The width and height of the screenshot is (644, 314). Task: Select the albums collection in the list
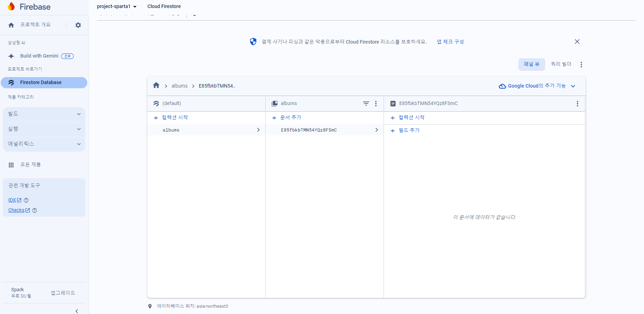(206, 130)
